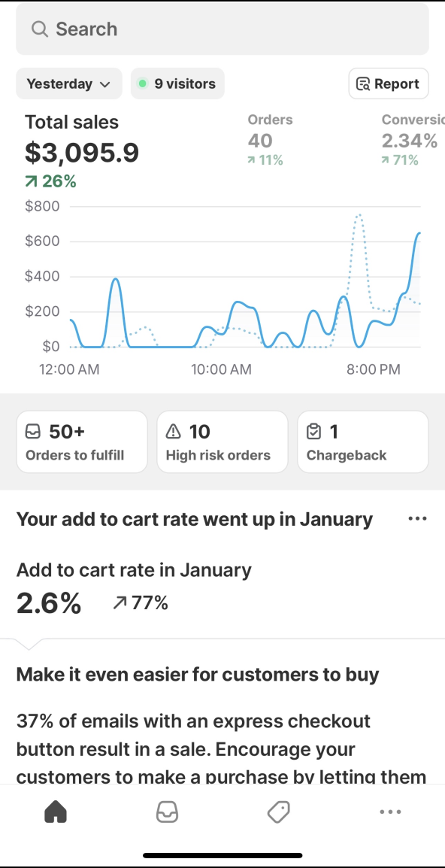Tap the high risk warning triangle icon

pos(173,431)
